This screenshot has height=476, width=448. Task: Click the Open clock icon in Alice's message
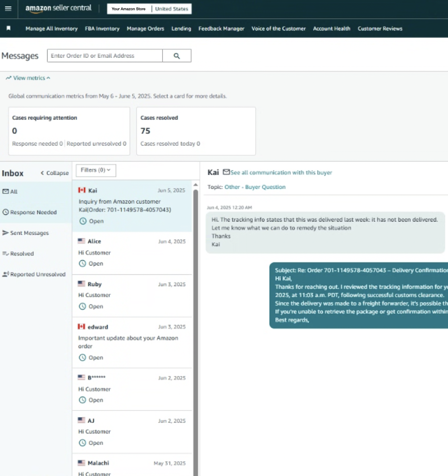tap(82, 264)
